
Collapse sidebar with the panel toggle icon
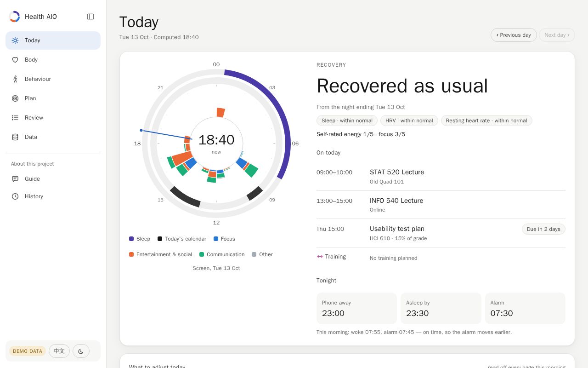90,17
